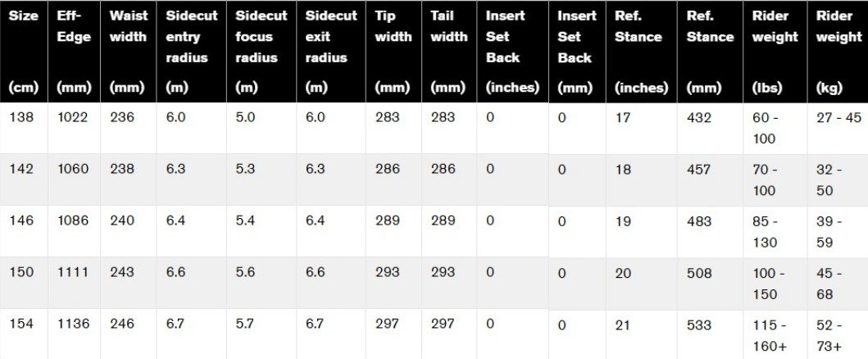Click the 240 waist width cell

click(x=122, y=220)
